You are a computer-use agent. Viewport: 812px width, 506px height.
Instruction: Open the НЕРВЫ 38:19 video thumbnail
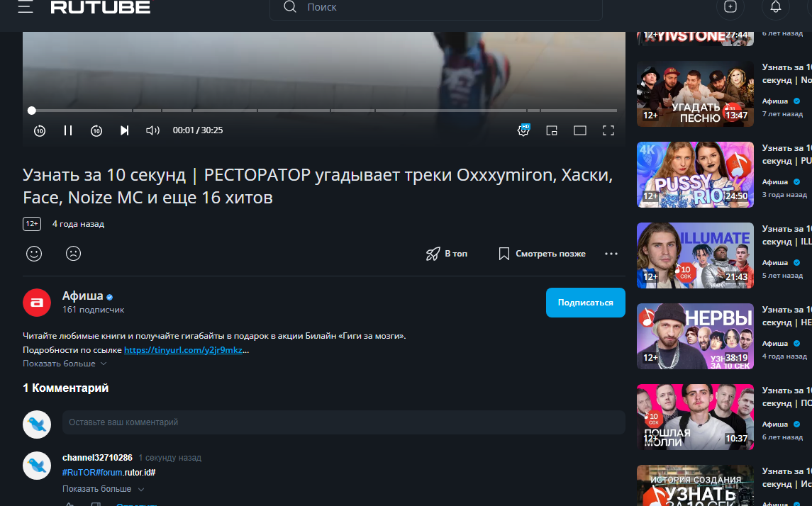[x=695, y=337]
